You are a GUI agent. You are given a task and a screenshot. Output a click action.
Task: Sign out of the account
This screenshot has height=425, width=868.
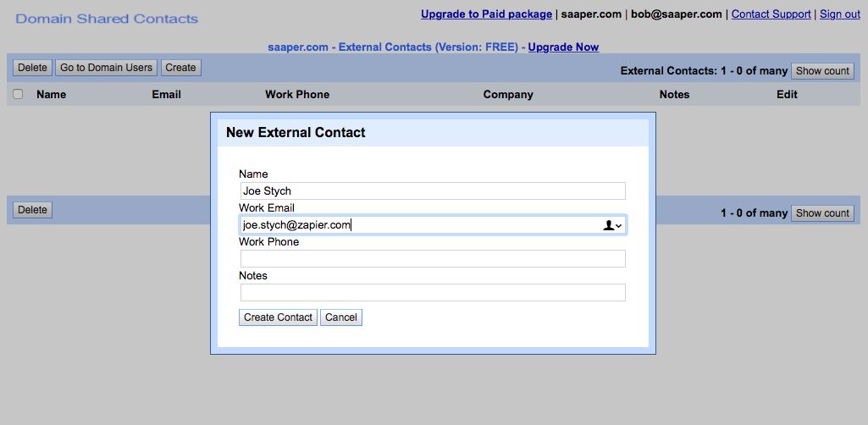click(839, 14)
